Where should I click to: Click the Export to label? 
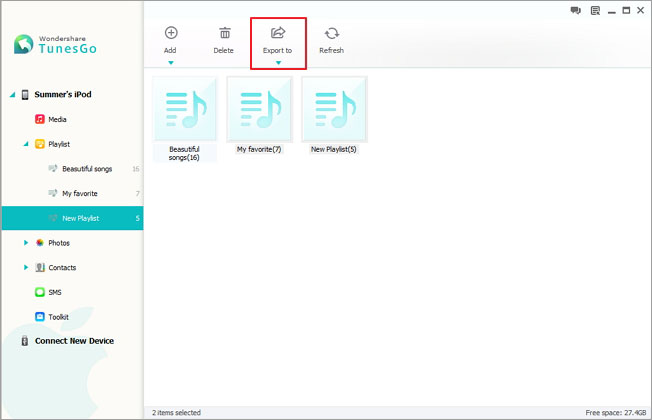[277, 50]
